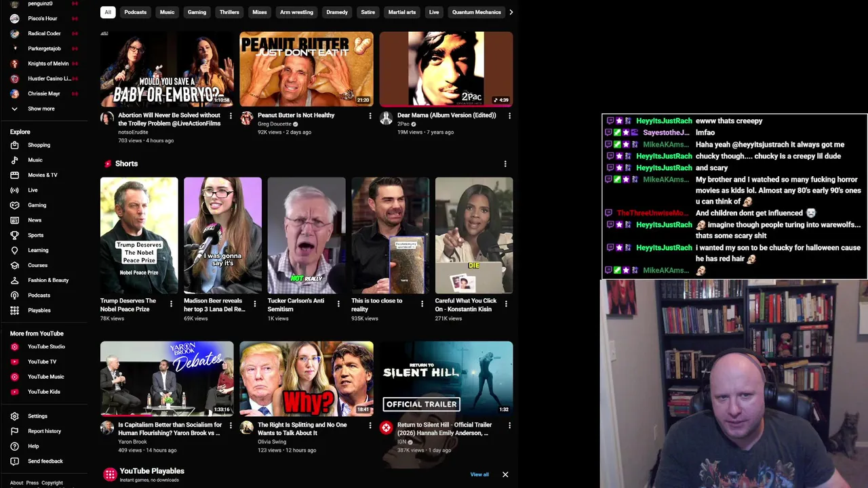868x488 pixels.
Task: Open options for Tucker Carlson's short
Action: [338, 304]
